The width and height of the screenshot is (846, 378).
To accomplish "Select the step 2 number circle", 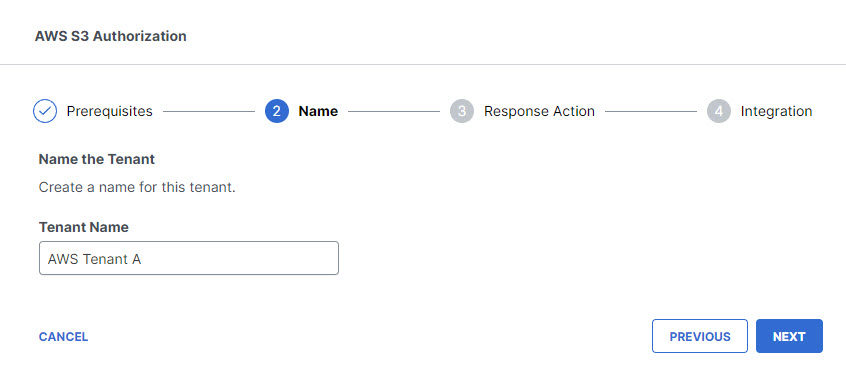I will click(x=277, y=111).
